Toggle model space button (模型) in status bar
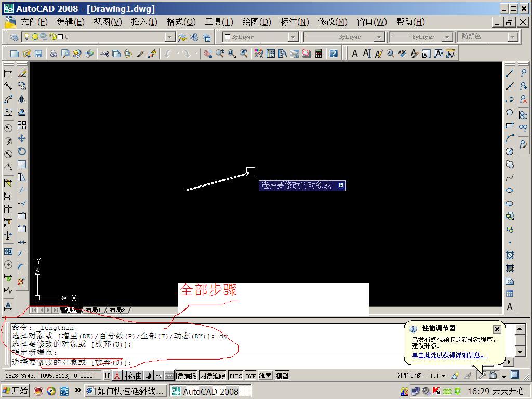Screen dimensions: 532x399 tap(282, 376)
